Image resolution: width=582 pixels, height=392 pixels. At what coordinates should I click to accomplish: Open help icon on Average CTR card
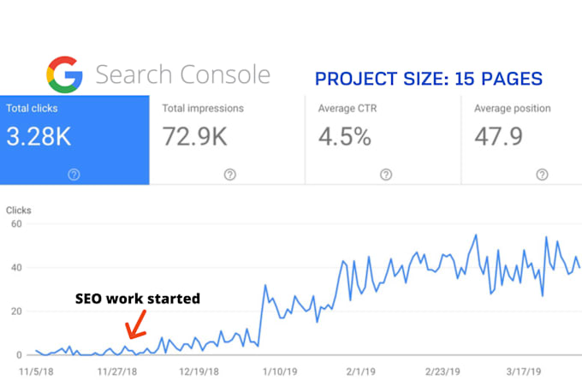coord(386,175)
